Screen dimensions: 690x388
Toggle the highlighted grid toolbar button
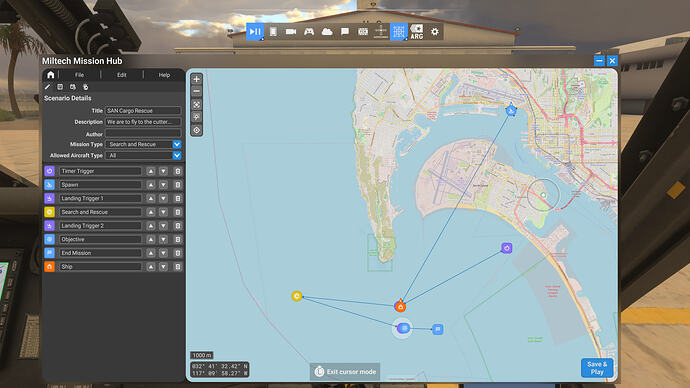(x=399, y=32)
